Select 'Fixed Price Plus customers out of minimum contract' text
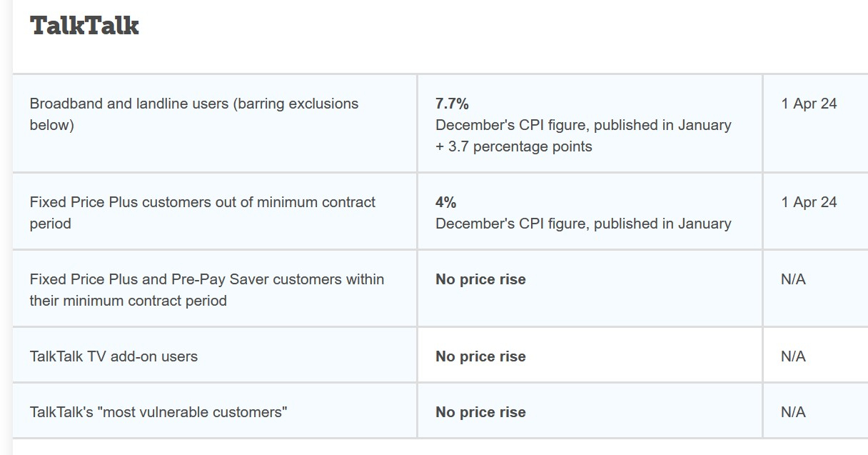This screenshot has height=455, width=868. tap(203, 202)
